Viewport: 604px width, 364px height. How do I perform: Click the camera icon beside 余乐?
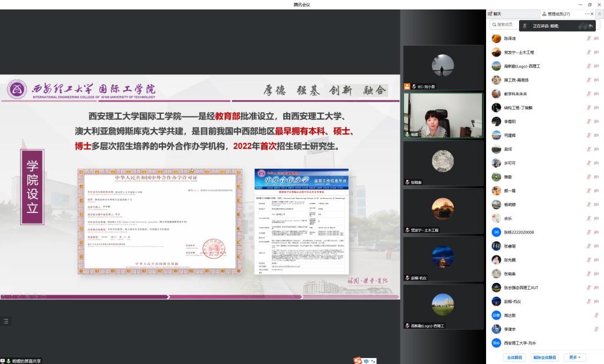(x=597, y=219)
